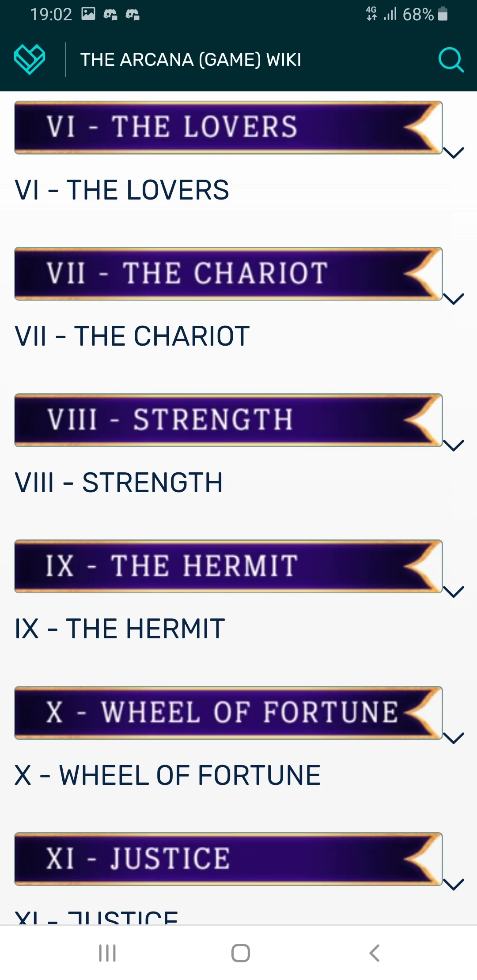Viewport: 477px width, 980px height.
Task: Open the Fandom heart logo home
Action: tap(30, 60)
